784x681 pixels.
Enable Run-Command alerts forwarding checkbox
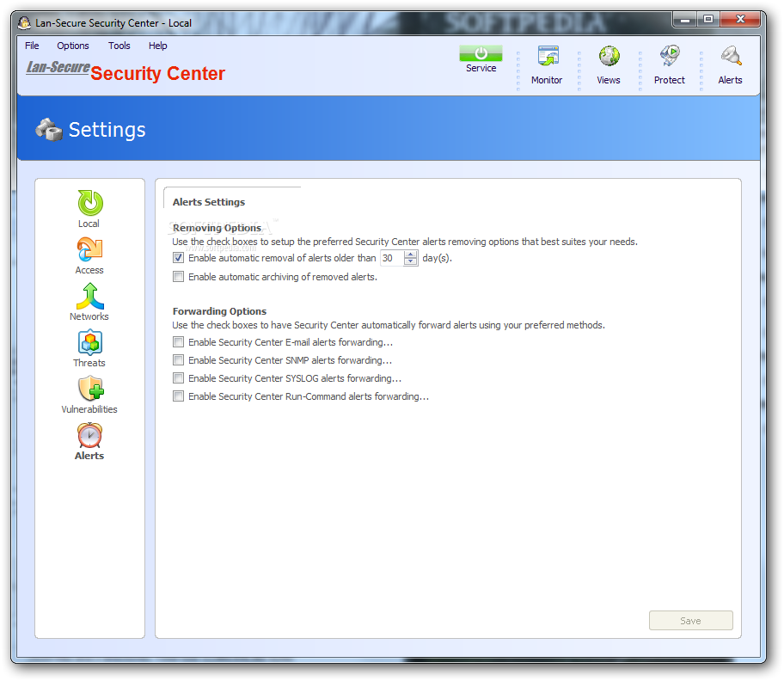pos(178,396)
